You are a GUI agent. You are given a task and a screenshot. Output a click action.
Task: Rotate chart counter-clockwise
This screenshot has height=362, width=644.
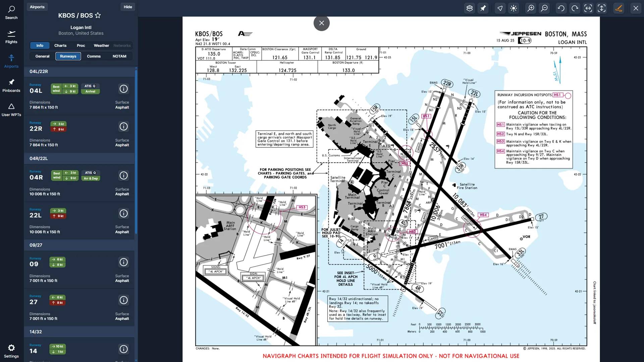(561, 8)
